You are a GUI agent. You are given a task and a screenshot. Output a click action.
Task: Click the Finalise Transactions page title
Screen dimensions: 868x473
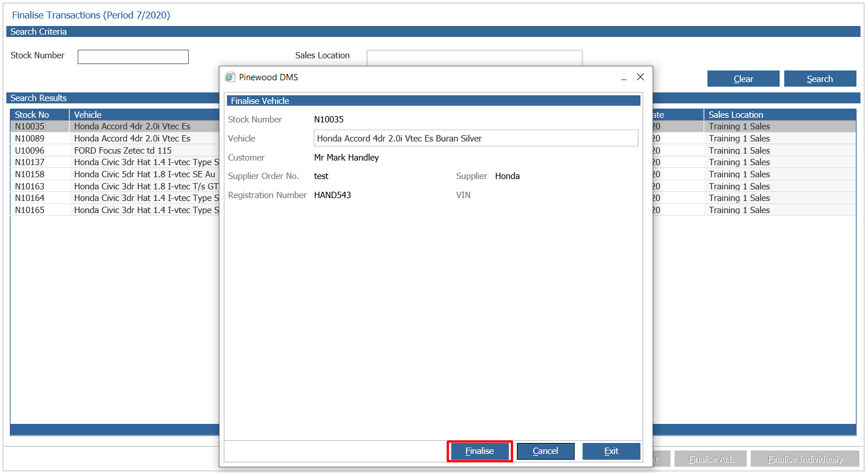coord(91,15)
